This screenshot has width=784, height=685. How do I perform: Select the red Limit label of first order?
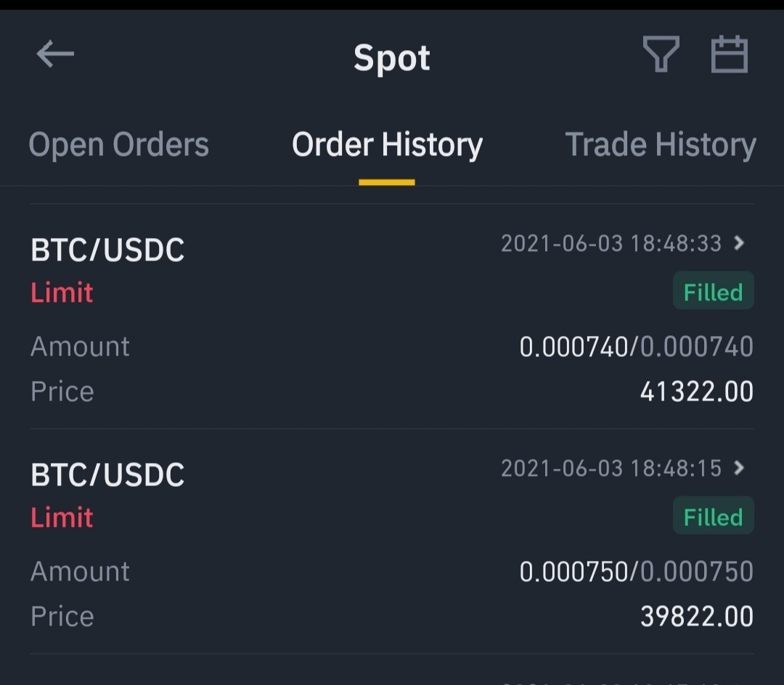62,292
